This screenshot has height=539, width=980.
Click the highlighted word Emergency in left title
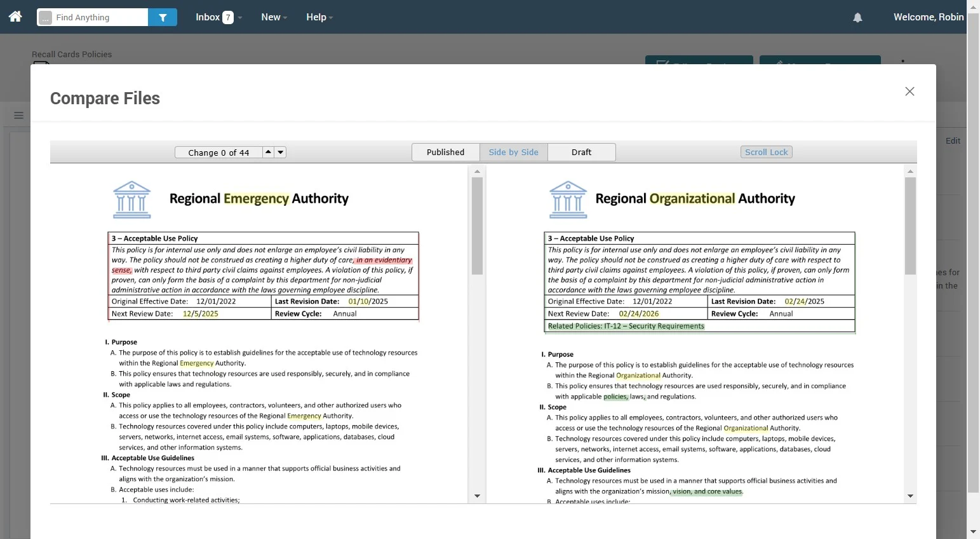click(x=256, y=198)
